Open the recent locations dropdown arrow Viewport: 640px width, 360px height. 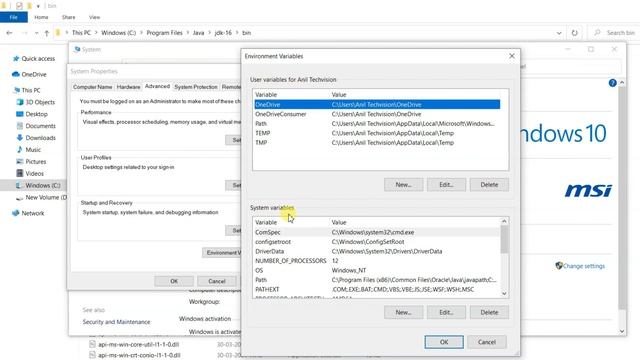[36, 33]
